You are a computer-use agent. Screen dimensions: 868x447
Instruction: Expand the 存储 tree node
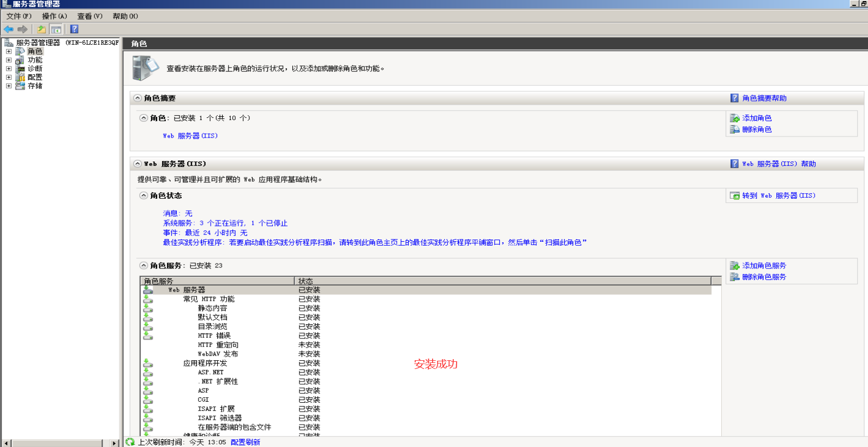9,86
